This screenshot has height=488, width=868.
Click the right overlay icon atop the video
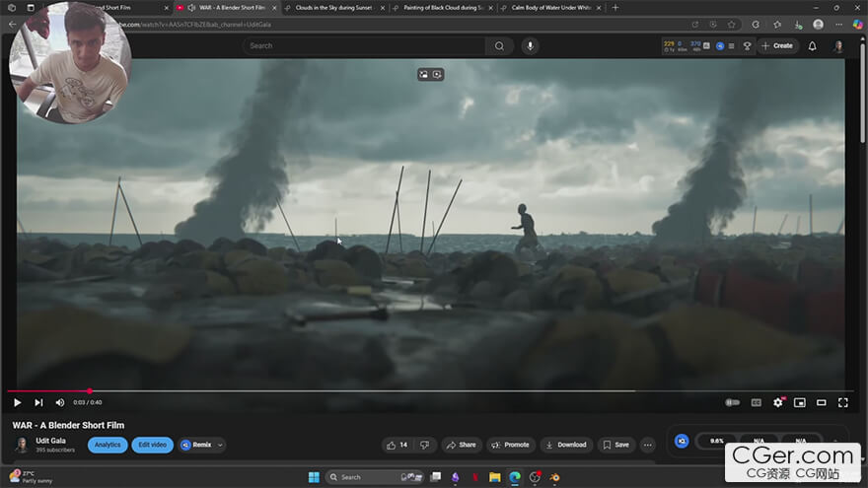click(x=437, y=74)
